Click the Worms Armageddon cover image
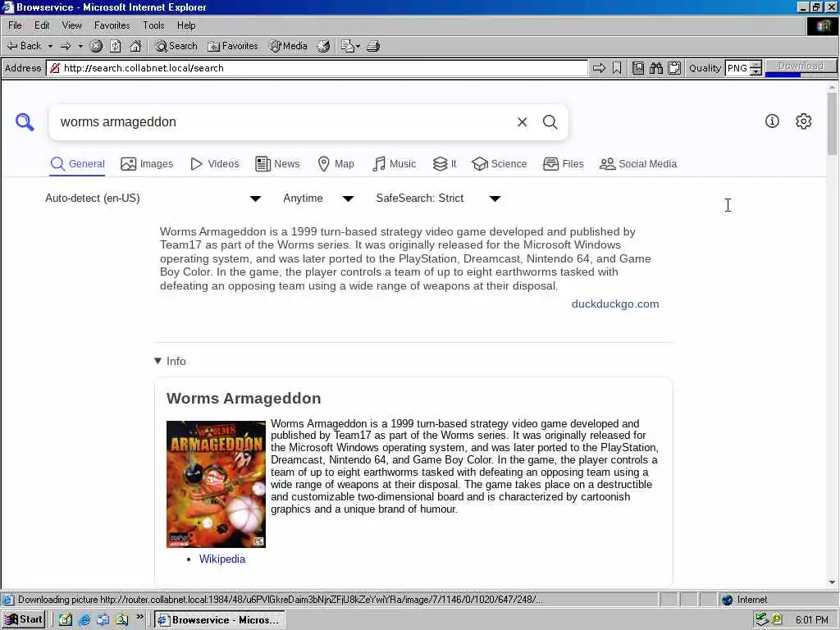 (216, 484)
